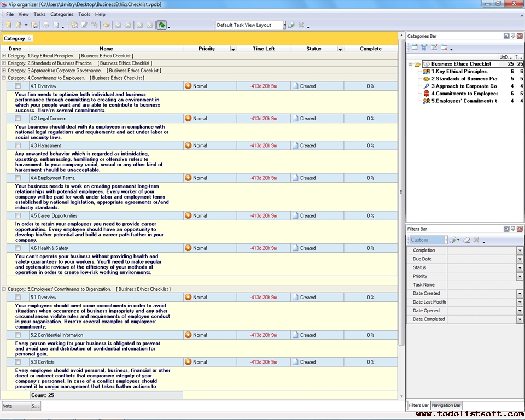Check the Done box for 4.1 Overview
The height and width of the screenshot is (420, 525).
click(x=18, y=86)
